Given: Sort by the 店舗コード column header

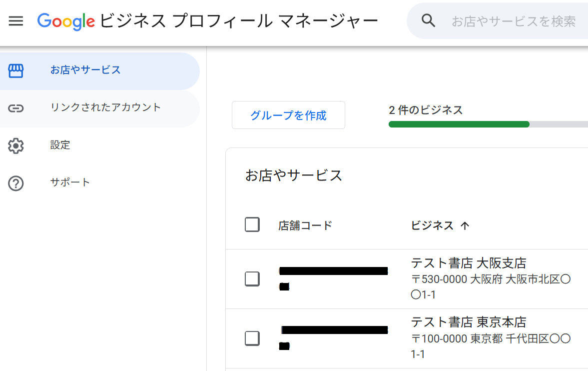Looking at the screenshot, I should [x=305, y=225].
